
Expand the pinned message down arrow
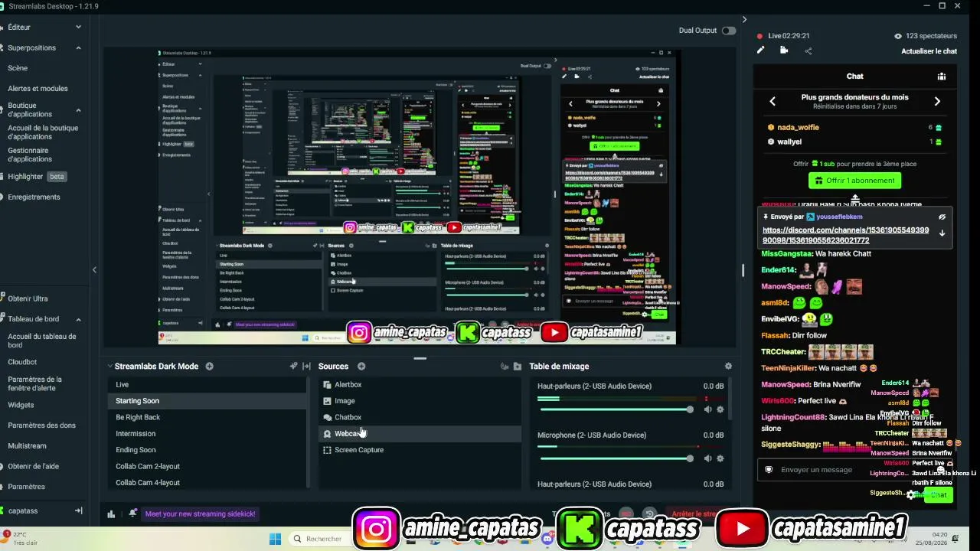coord(942,233)
